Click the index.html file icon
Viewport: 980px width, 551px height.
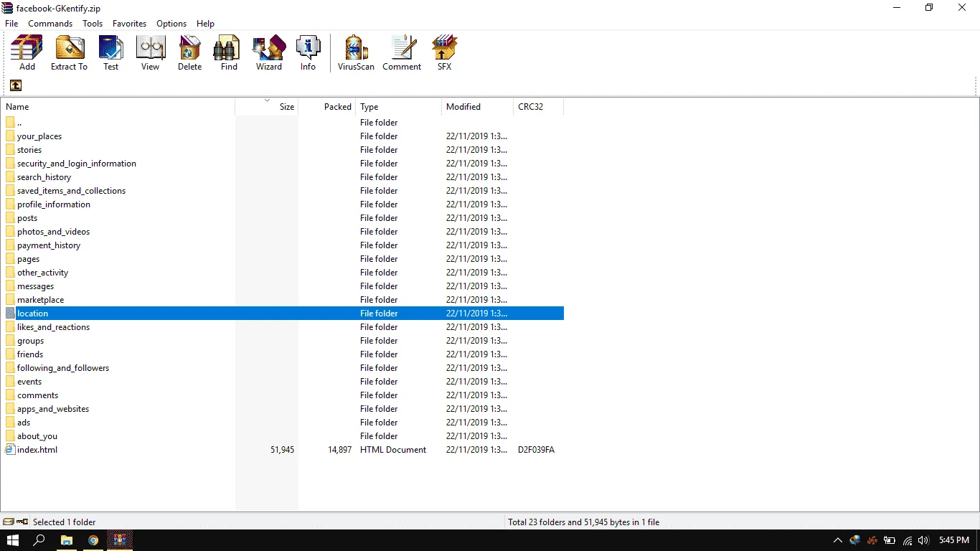pos(10,450)
